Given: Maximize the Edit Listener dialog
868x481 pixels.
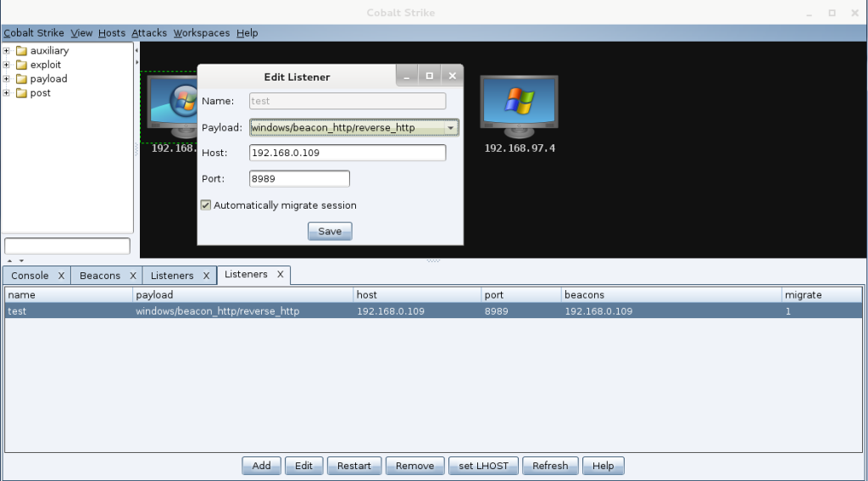Looking at the screenshot, I should pos(430,76).
